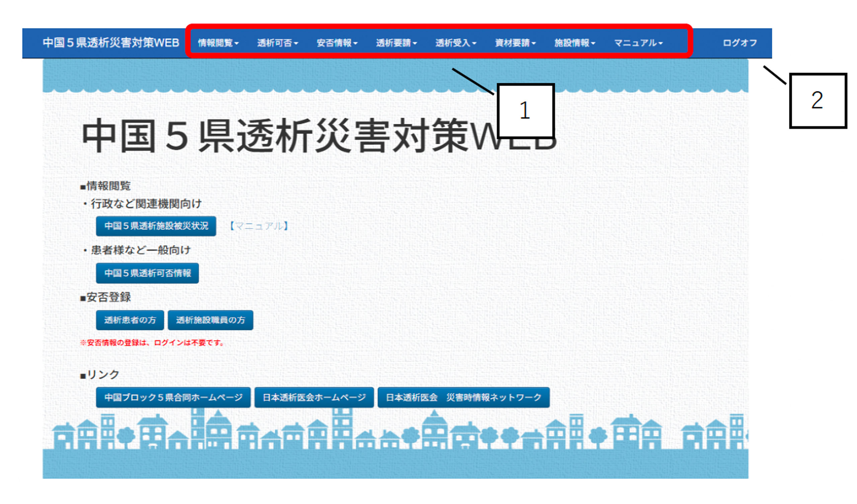Viewport: 857px width, 504px height.
Task: Visit 日本透析医会ホームページ button
Action: (x=314, y=397)
